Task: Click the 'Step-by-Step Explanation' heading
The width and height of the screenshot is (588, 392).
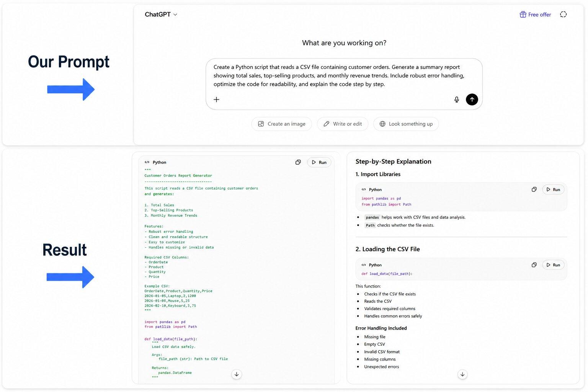Action: point(393,162)
